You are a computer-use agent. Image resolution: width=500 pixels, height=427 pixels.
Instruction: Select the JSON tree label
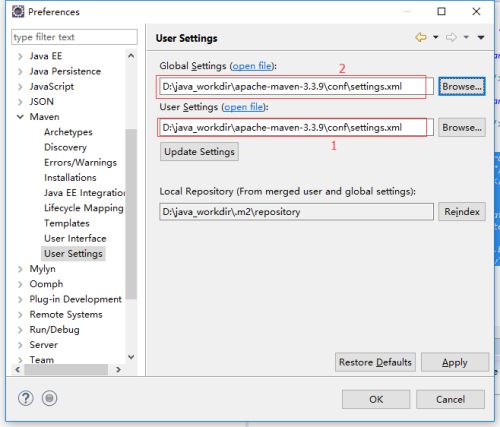click(41, 102)
